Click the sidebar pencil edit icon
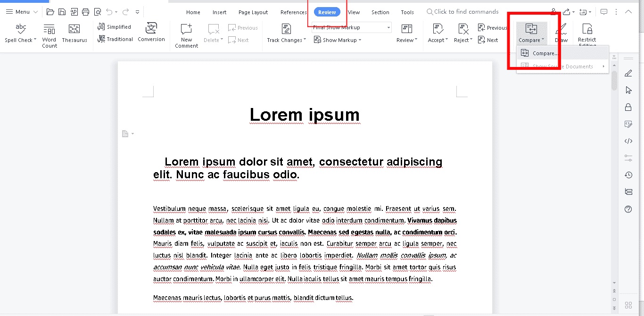This screenshot has height=316, width=644. [628, 73]
